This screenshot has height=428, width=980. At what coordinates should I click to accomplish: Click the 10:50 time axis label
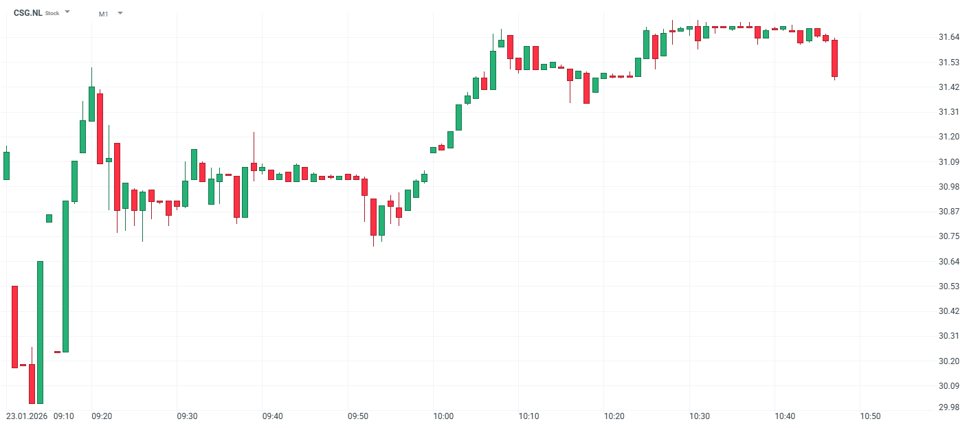click(870, 416)
